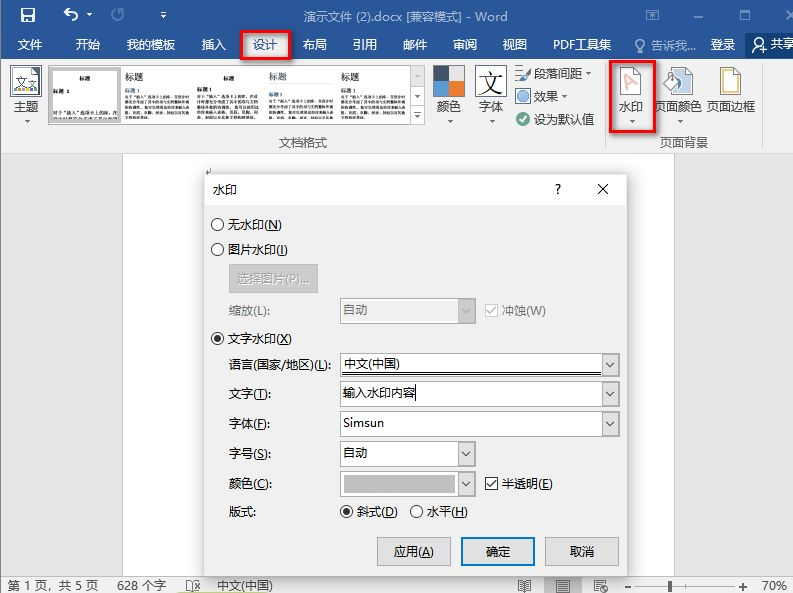
Task: Click the style gallery down arrow
Action: coord(417,96)
